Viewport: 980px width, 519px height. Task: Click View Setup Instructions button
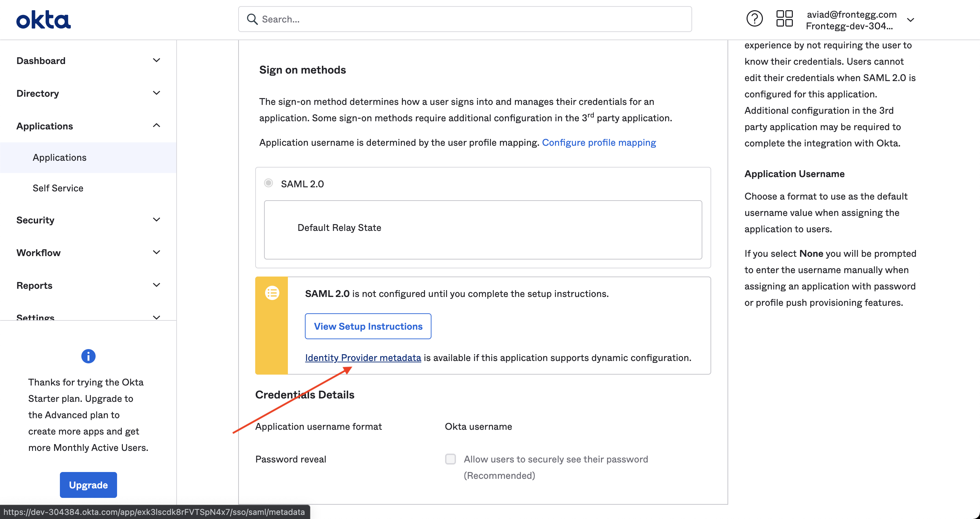(368, 326)
